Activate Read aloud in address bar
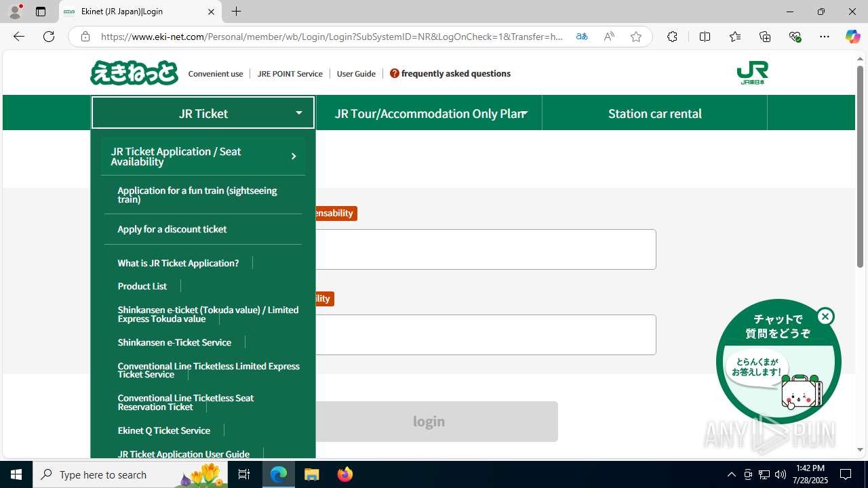This screenshot has width=868, height=488. click(609, 37)
